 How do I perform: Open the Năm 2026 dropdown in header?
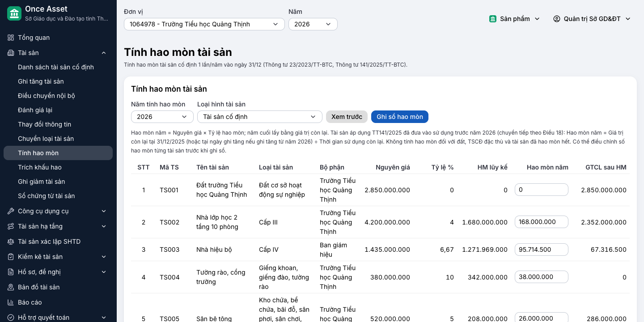pyautogui.click(x=313, y=24)
